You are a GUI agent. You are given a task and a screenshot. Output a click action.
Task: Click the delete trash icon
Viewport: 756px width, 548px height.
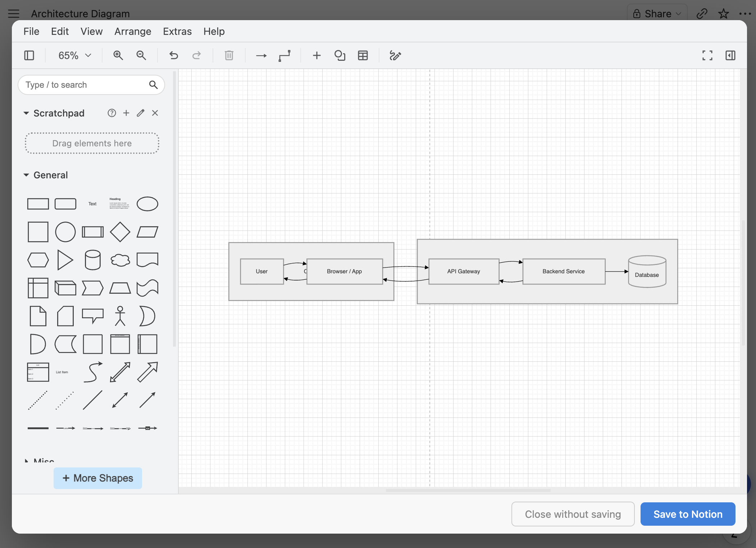click(229, 55)
